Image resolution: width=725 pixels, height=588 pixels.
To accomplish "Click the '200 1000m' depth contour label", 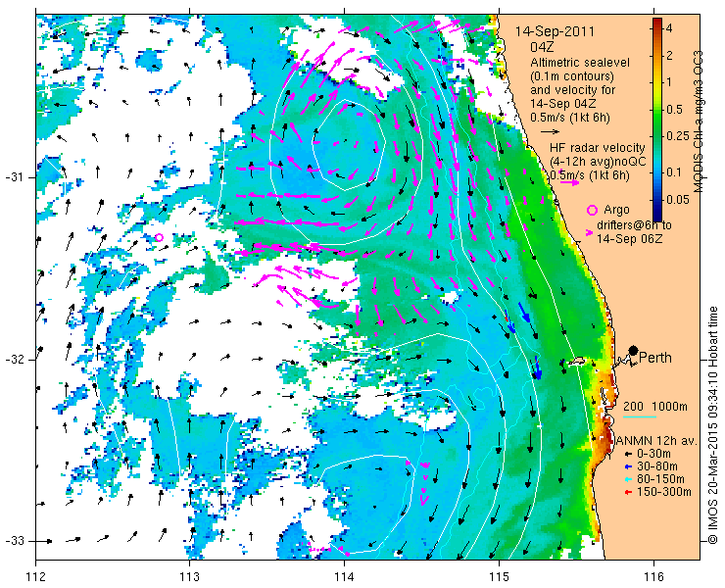I will 655,407.
